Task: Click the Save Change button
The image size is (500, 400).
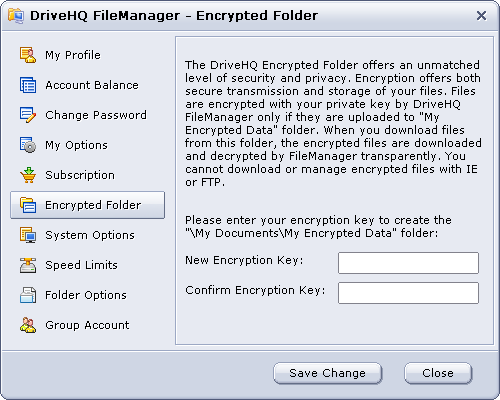Action: tap(327, 373)
